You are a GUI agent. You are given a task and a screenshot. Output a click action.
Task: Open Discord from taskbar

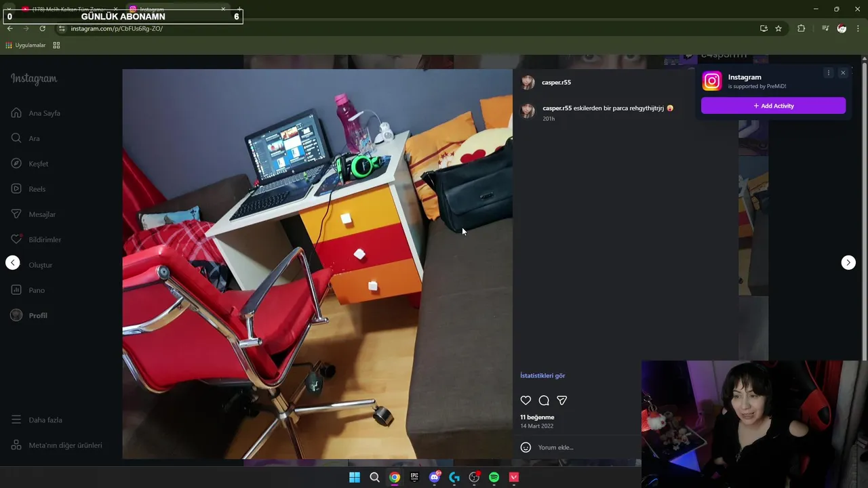[x=434, y=477]
